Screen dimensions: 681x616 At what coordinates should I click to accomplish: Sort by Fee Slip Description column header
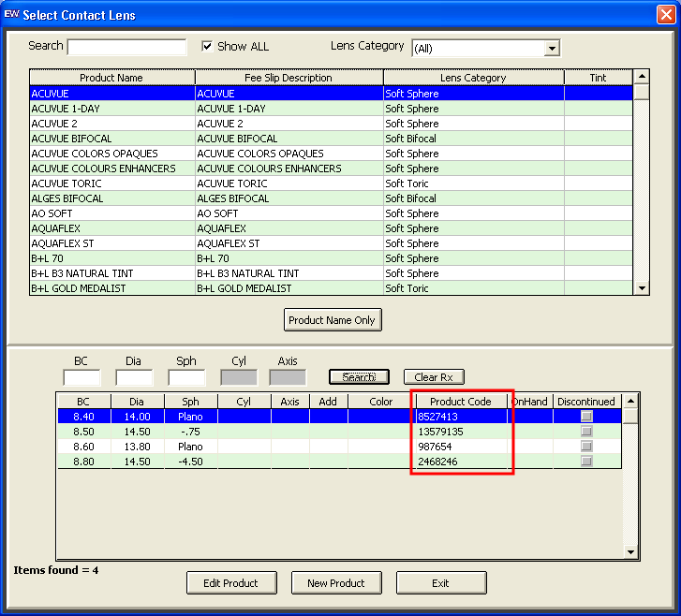click(289, 78)
